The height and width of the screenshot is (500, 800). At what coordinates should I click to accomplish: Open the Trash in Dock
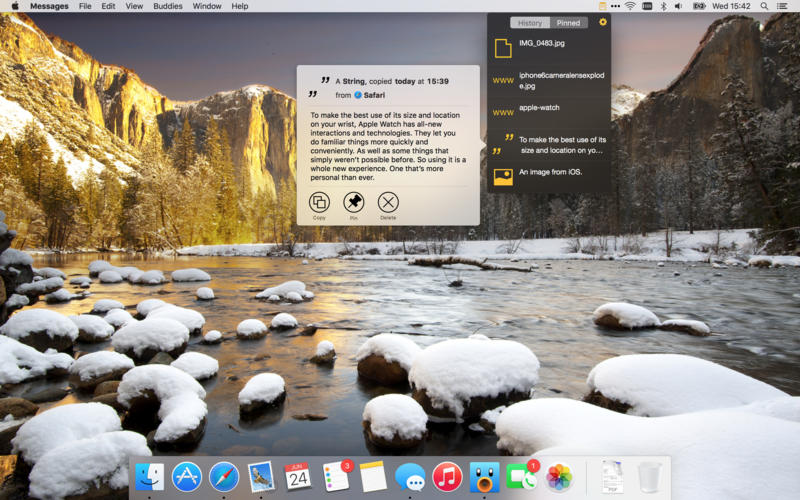pos(649,477)
